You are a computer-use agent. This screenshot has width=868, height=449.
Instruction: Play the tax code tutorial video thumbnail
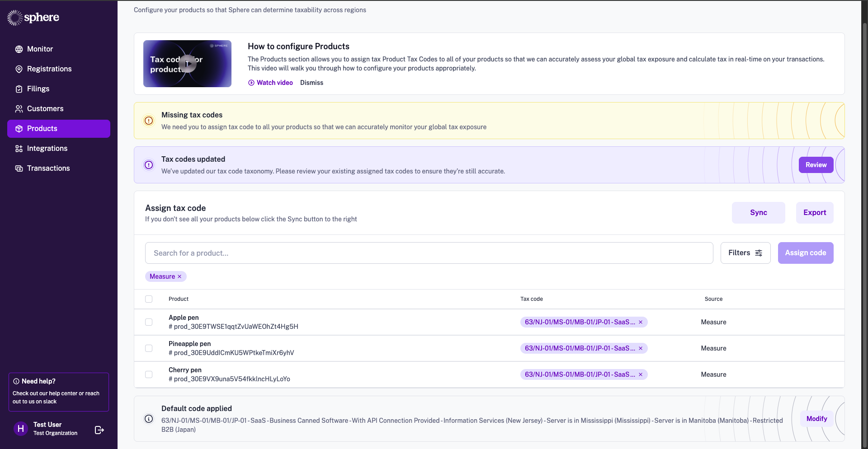point(187,64)
